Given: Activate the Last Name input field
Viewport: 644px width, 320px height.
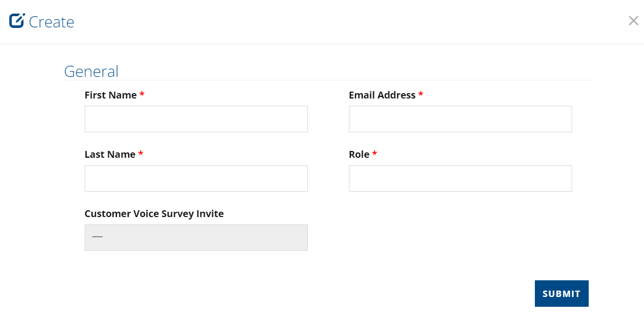Looking at the screenshot, I should click(196, 178).
